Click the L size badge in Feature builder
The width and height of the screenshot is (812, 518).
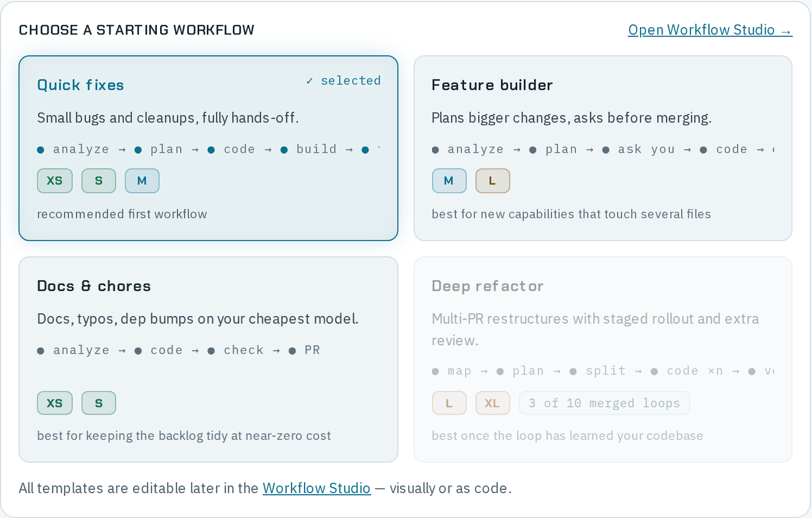coord(492,181)
